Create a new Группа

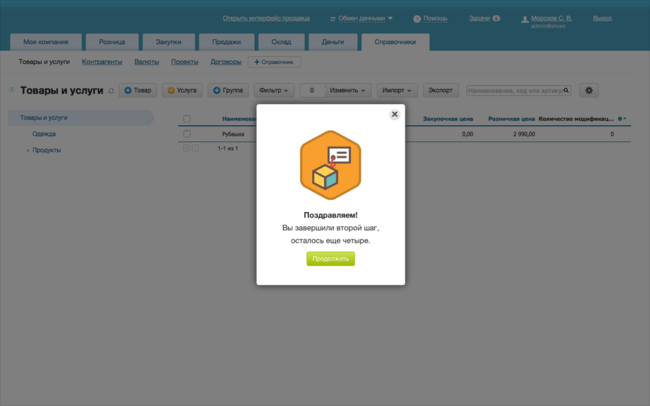(x=227, y=90)
